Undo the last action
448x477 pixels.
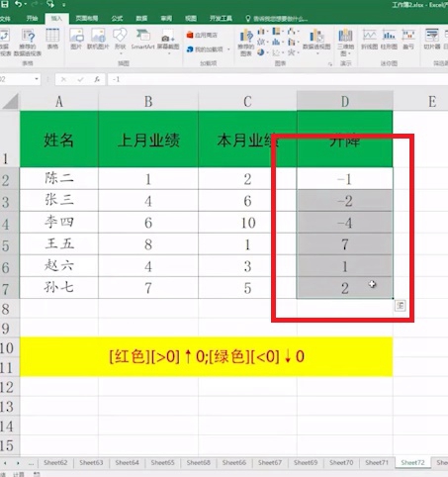pyautogui.click(x=19, y=4)
